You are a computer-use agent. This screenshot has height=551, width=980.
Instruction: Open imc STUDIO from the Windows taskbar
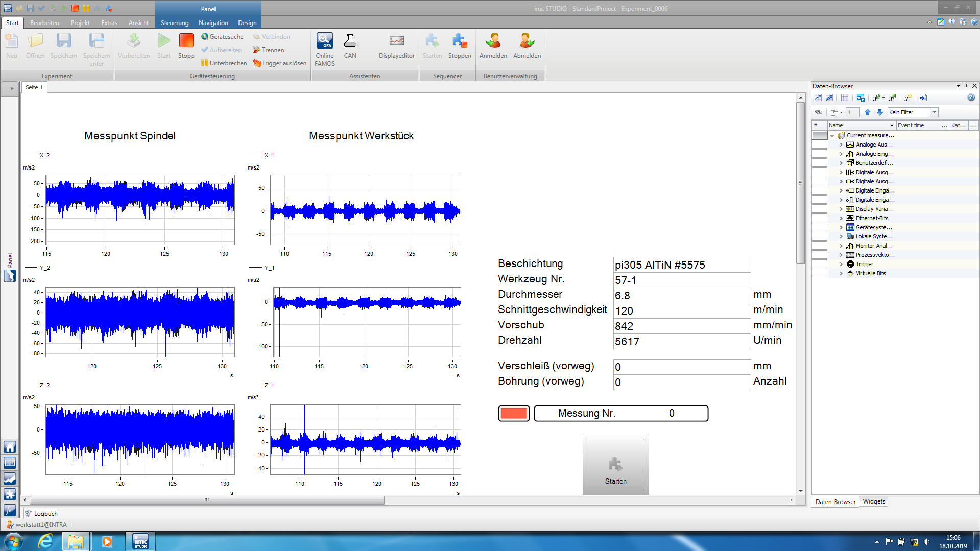[140, 541]
